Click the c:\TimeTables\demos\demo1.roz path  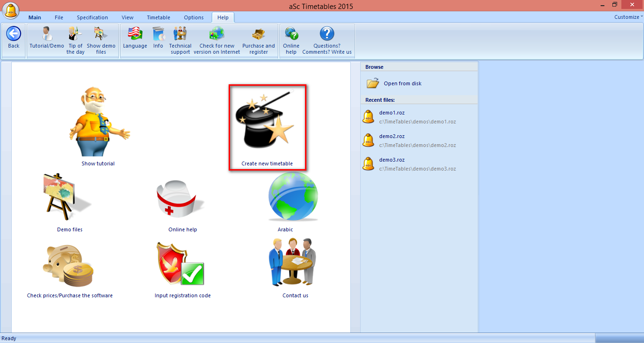pyautogui.click(x=418, y=122)
